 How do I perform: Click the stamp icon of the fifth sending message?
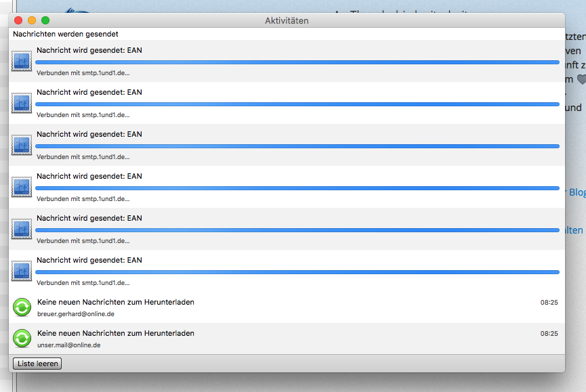click(22, 229)
